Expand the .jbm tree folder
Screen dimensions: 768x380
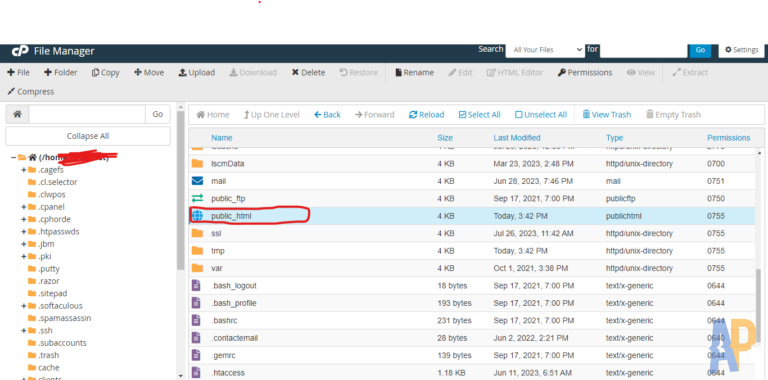pos(24,244)
